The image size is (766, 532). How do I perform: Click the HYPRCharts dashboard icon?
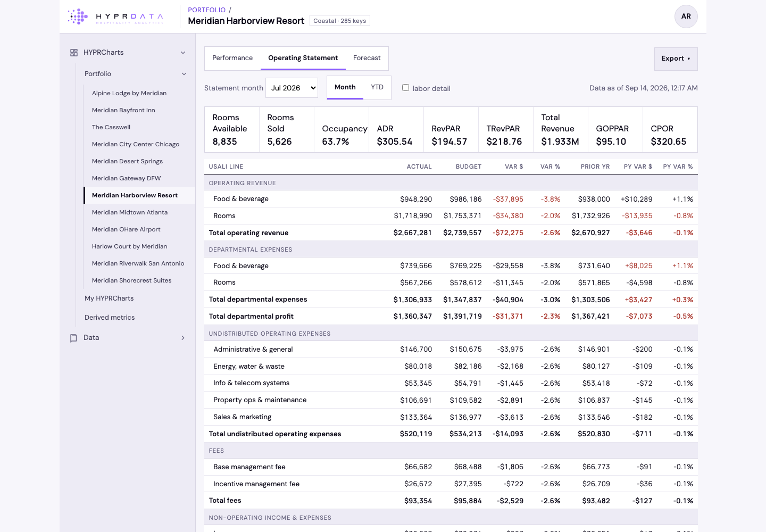point(74,53)
